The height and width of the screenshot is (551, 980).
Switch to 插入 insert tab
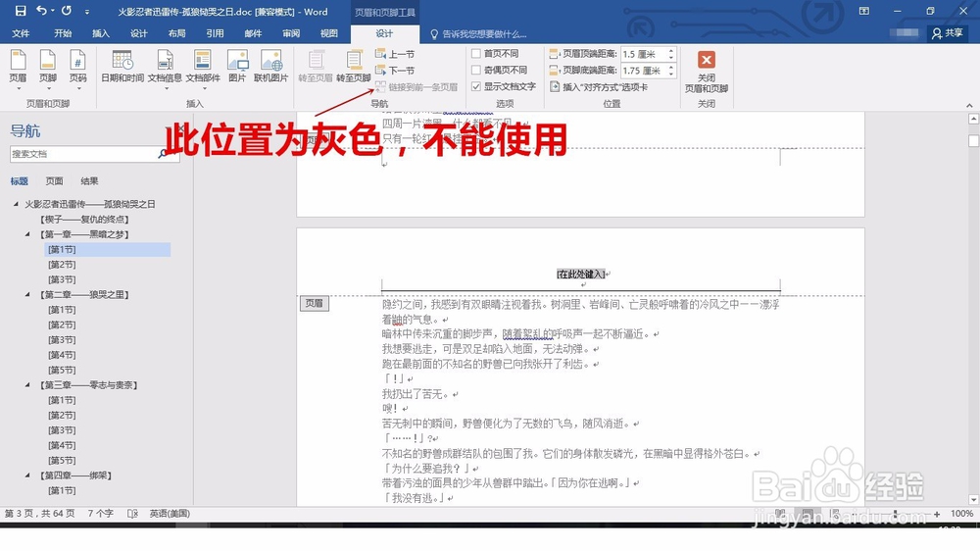pos(101,33)
